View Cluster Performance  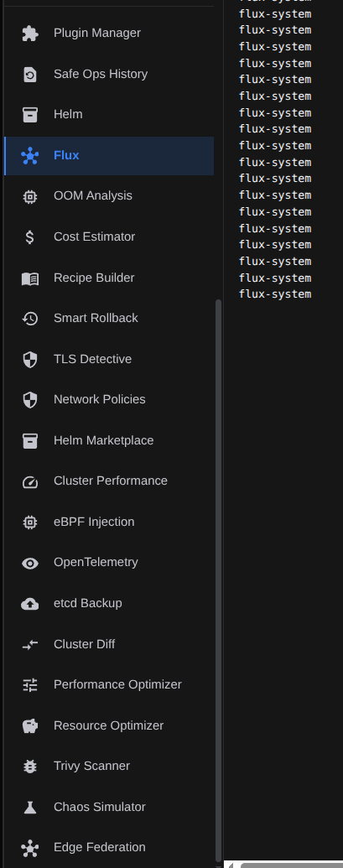tap(109, 481)
